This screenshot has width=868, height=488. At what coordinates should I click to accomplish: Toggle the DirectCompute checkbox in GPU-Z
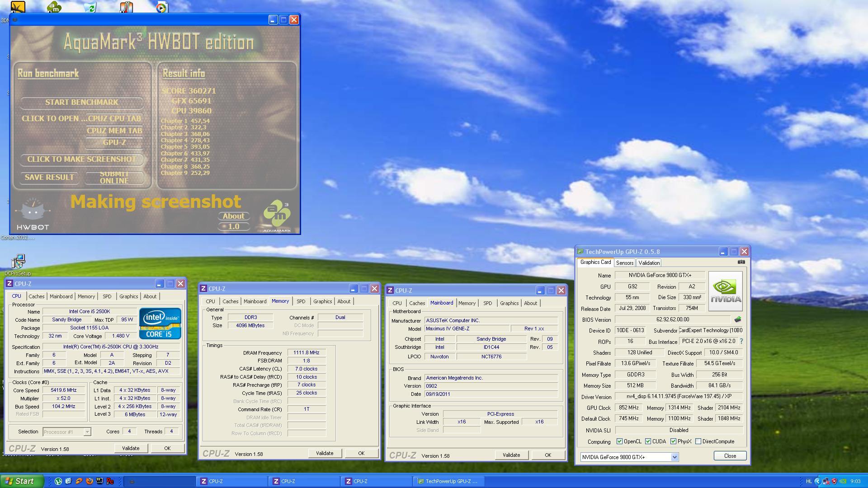coord(698,441)
